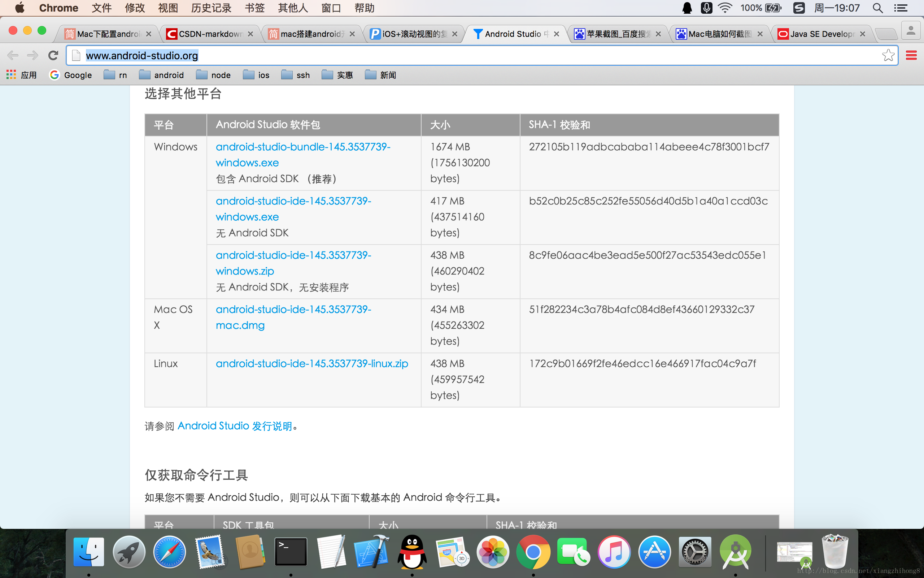Click the 434 MB size cell
The width and height of the screenshot is (924, 578).
(470, 325)
